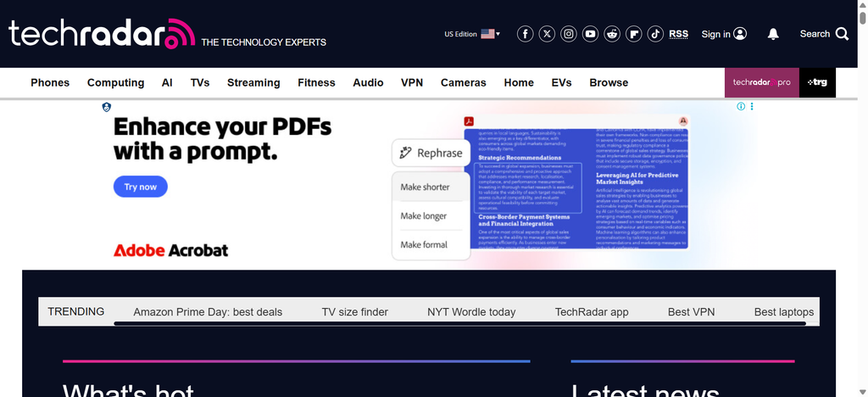Select Make formal option in the ad
Screen dimensions: 868x397
[x=424, y=245]
